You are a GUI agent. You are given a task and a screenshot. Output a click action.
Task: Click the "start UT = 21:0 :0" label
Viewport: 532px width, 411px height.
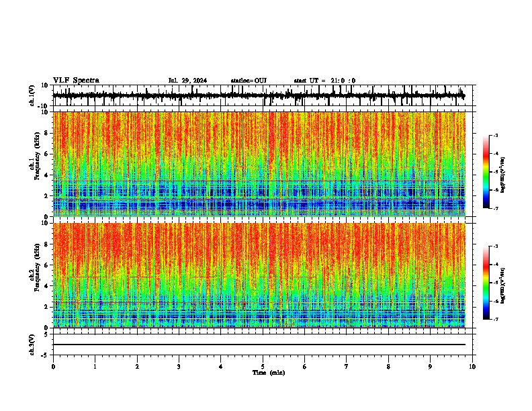tap(324, 81)
